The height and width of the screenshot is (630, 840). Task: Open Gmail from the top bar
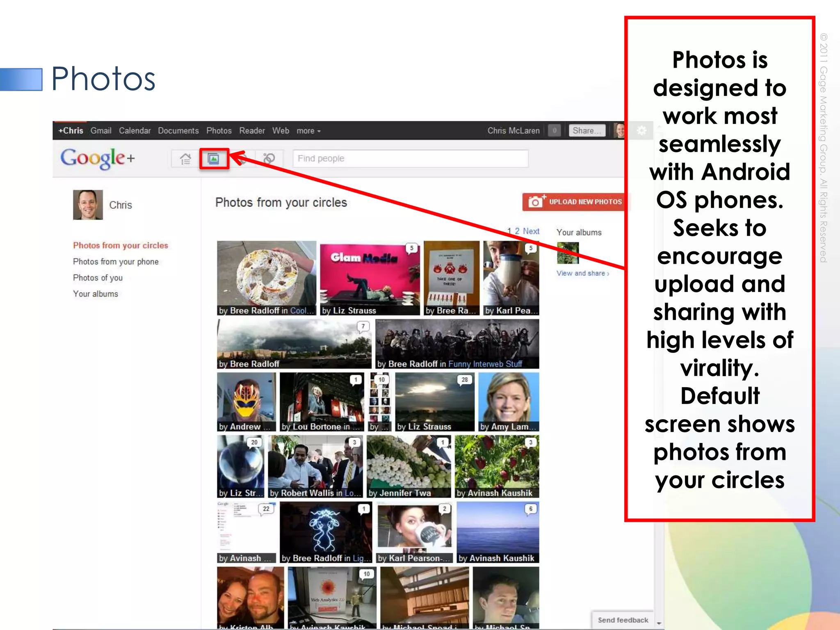101,130
